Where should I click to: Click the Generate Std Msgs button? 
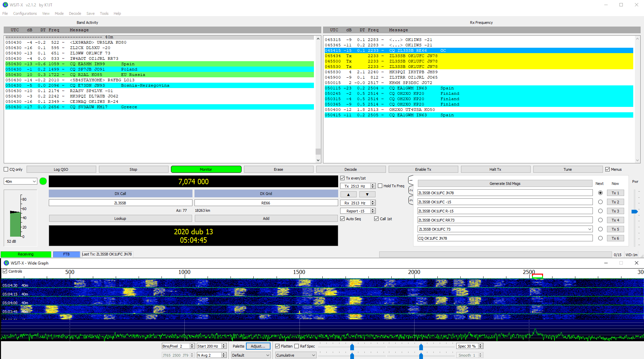(505, 184)
